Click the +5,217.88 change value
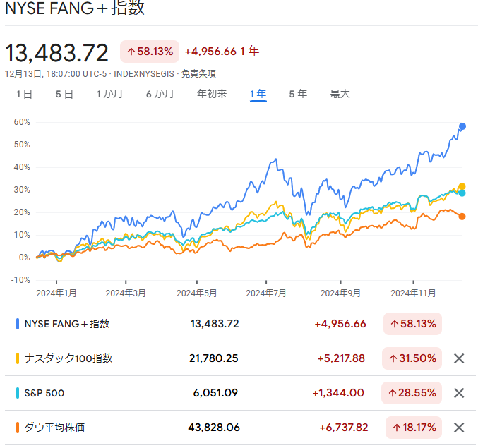The height and width of the screenshot is (448, 478). [x=341, y=358]
